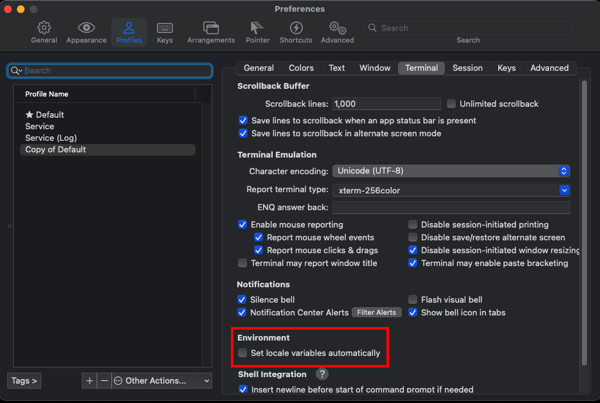Click the ENQ answer back field

(451, 207)
